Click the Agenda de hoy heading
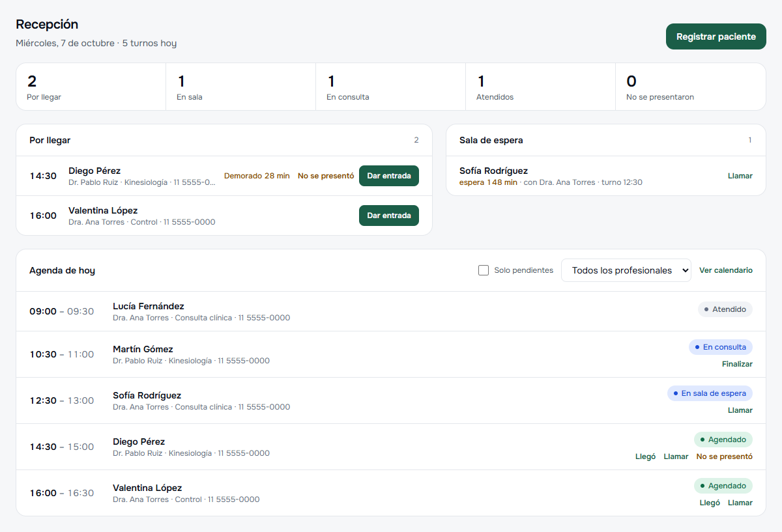 (62, 270)
